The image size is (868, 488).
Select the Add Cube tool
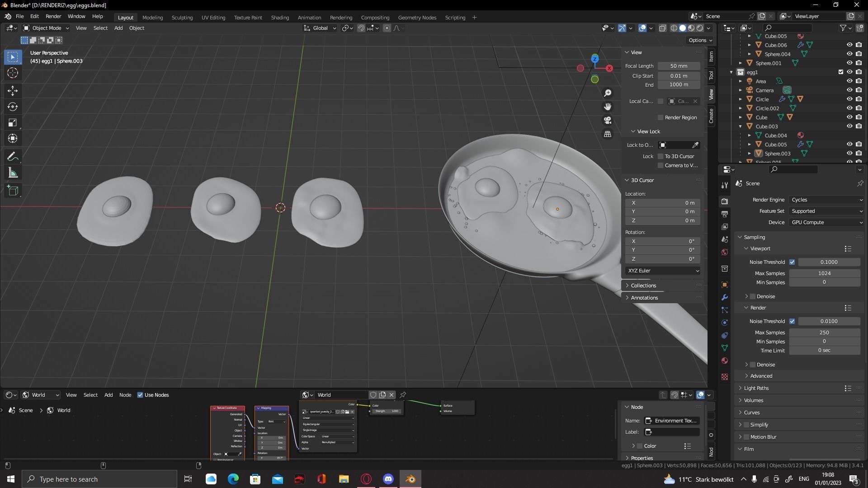13,191
